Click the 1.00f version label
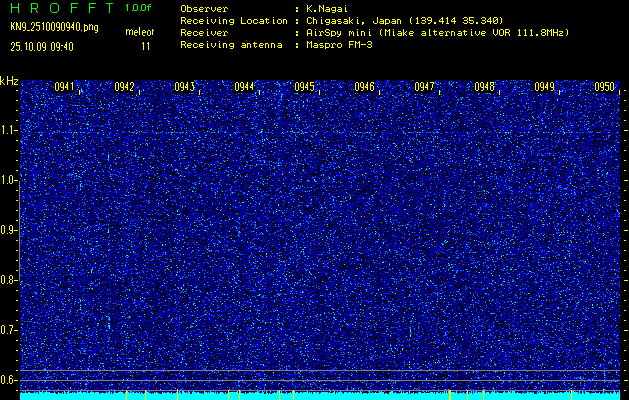Screen dimensions: 629x400 [x=138, y=8]
